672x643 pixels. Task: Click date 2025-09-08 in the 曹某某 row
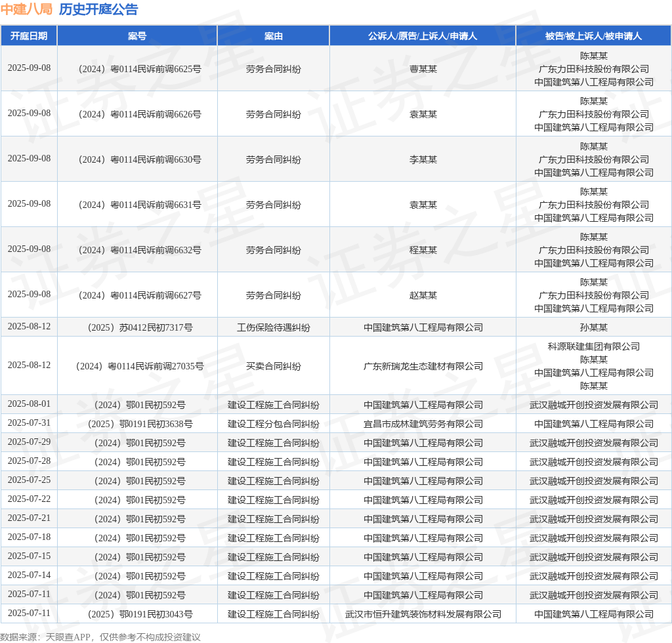tap(29, 68)
